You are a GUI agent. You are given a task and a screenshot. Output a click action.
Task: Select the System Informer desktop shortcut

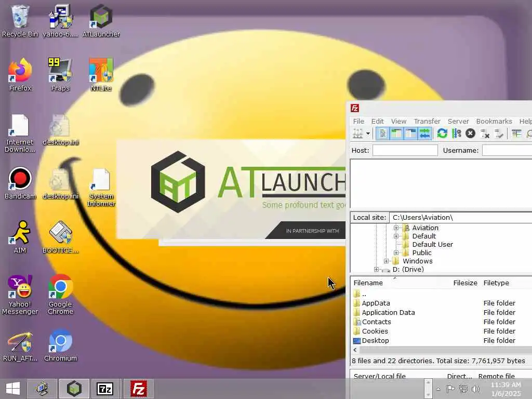coord(101,187)
